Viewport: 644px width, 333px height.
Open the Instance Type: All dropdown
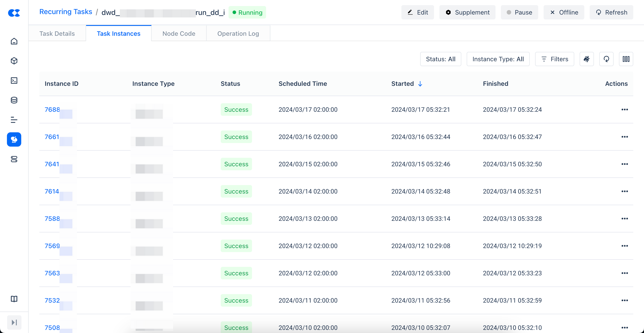498,59
